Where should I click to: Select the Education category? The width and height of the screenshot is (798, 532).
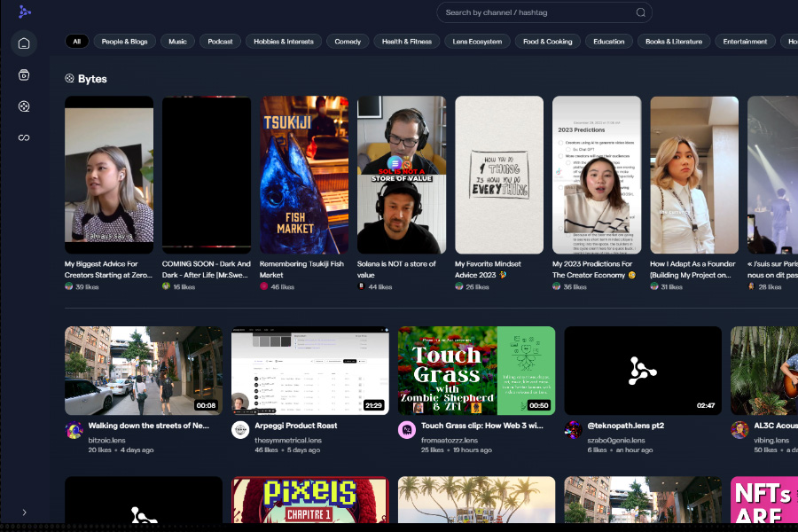[x=608, y=42]
